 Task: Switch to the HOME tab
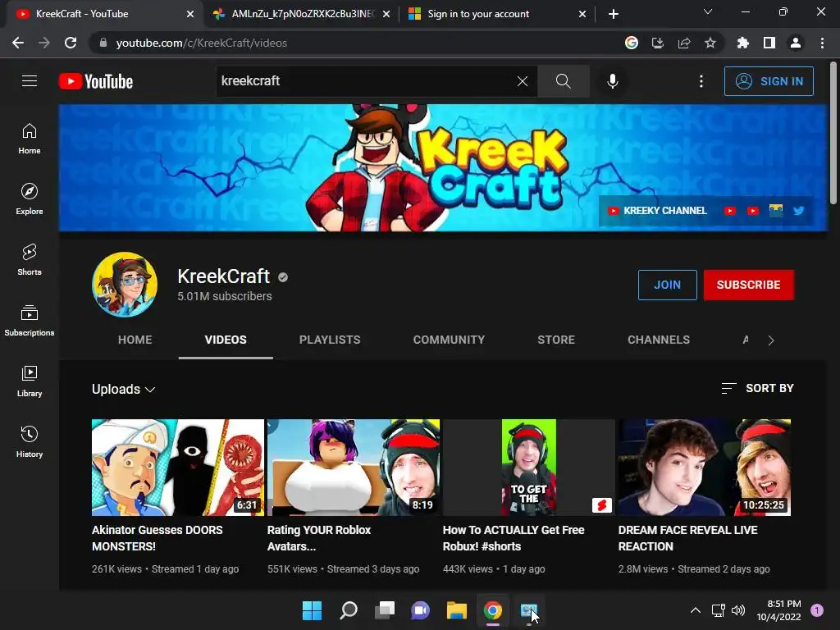coord(135,340)
